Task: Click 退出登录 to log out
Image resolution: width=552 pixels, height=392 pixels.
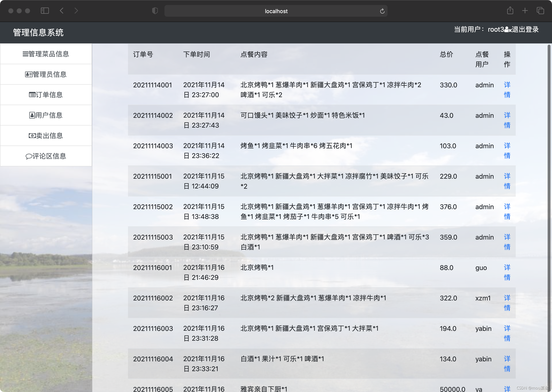Action: (525, 29)
